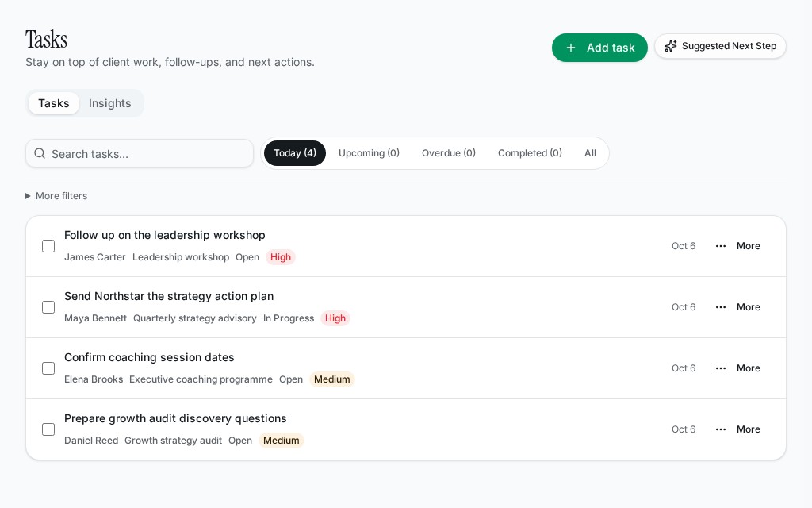Click the Open status on the leadership workshop task
The image size is (812, 508).
[x=247, y=257]
